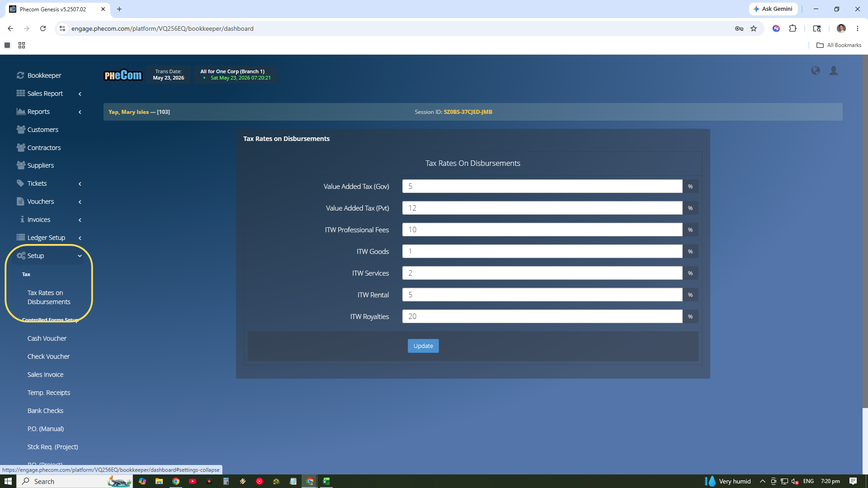Focus the ITW Services rate field
868x488 pixels.
(542, 273)
